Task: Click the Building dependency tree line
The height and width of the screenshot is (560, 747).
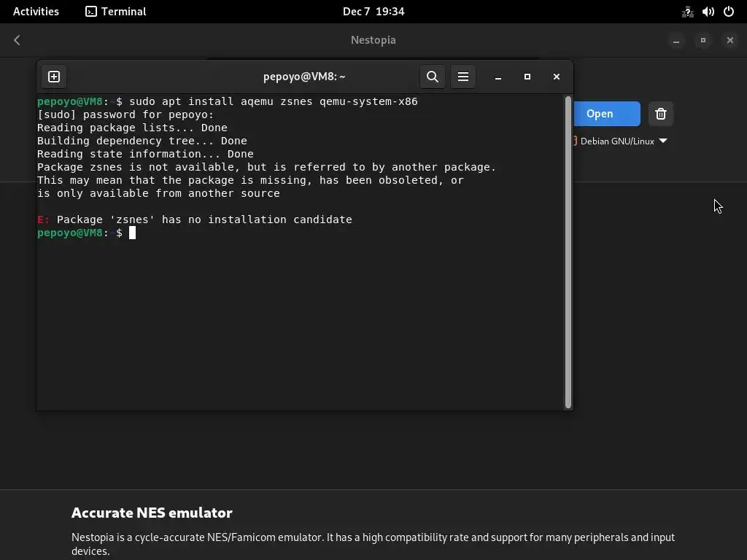Action: coord(142,141)
